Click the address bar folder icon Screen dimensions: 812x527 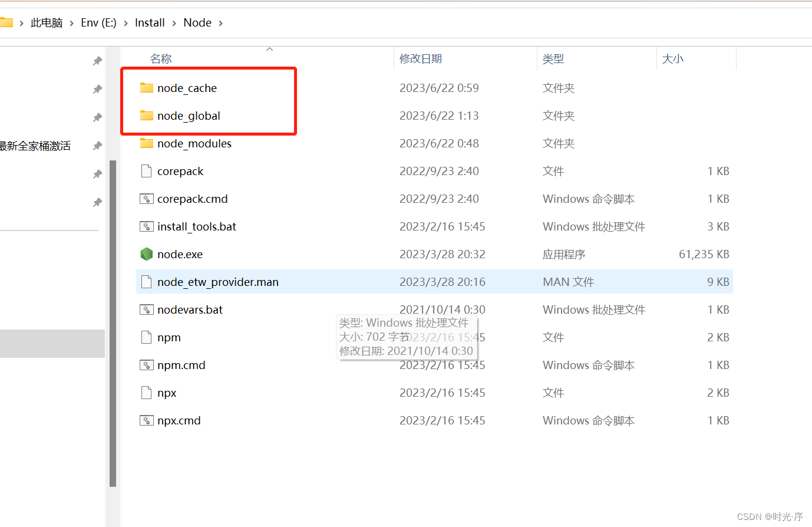pyautogui.click(x=6, y=22)
